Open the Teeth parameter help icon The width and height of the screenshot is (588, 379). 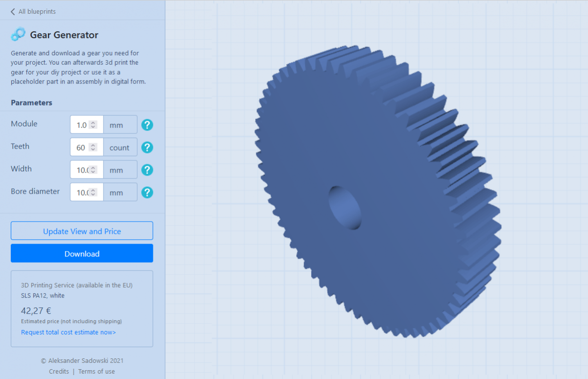(147, 147)
